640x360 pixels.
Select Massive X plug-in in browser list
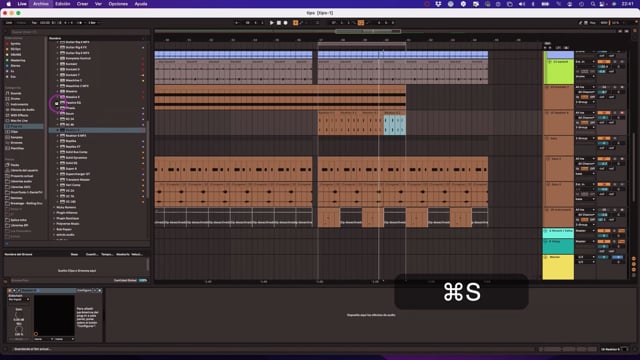[73, 97]
